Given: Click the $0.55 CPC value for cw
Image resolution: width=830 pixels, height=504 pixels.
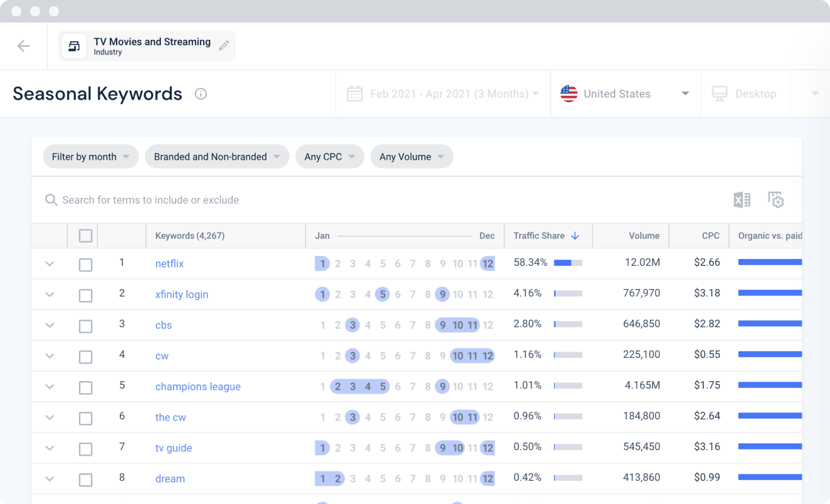Looking at the screenshot, I should (707, 354).
